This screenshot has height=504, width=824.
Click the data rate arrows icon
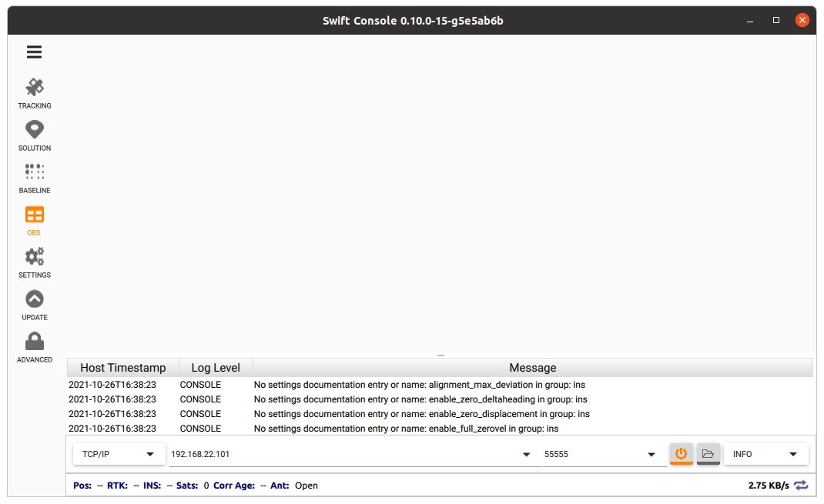(802, 485)
